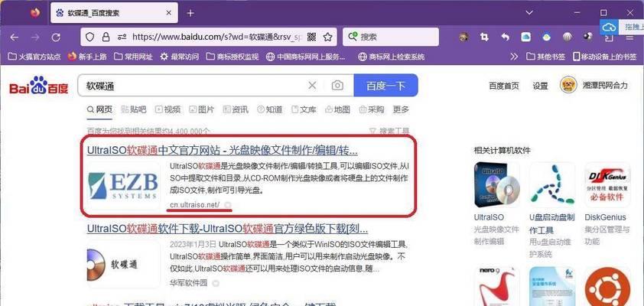The image size is (644, 306).
Task: Switch to 地图 tab
Action: click(x=337, y=109)
